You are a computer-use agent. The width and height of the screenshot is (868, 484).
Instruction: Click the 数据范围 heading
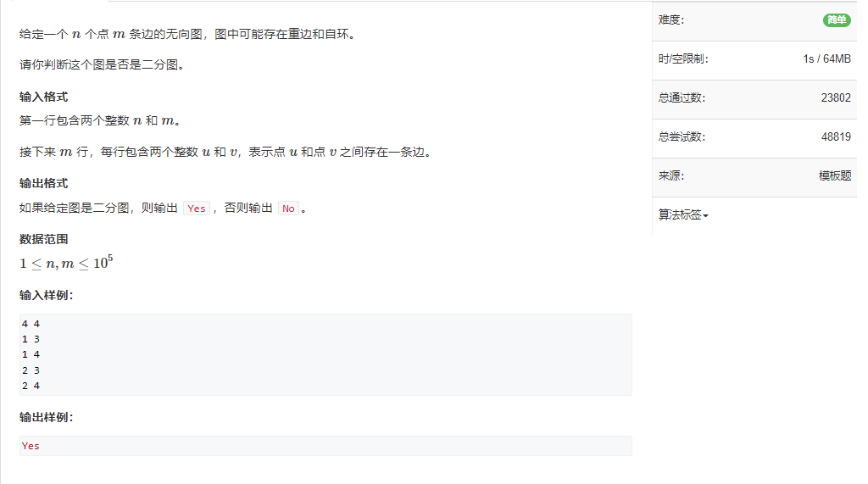(x=44, y=239)
